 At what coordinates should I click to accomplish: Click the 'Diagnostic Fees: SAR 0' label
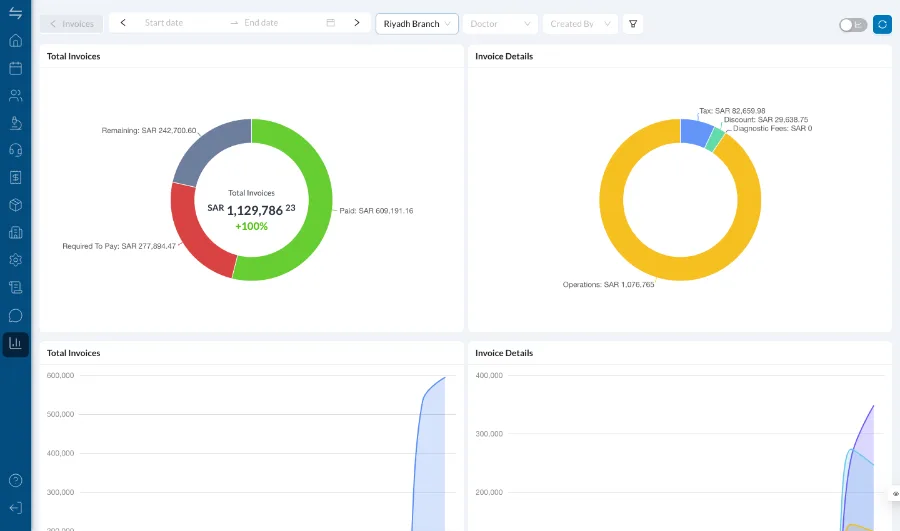(x=773, y=129)
